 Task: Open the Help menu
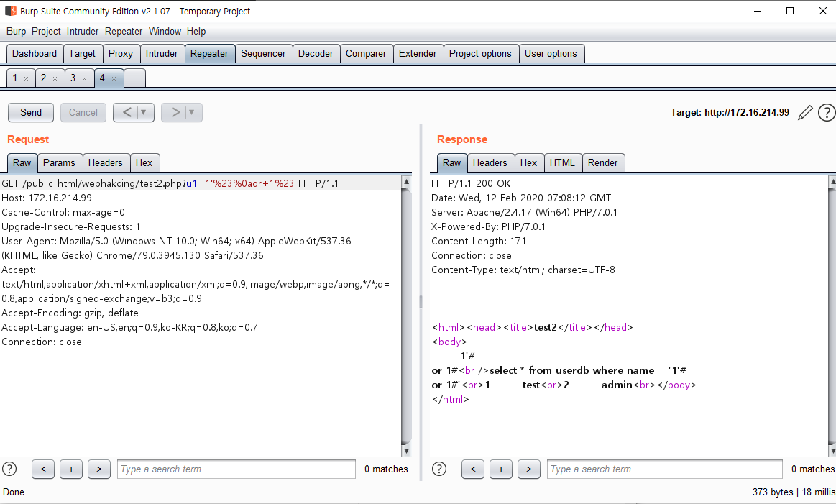click(196, 32)
